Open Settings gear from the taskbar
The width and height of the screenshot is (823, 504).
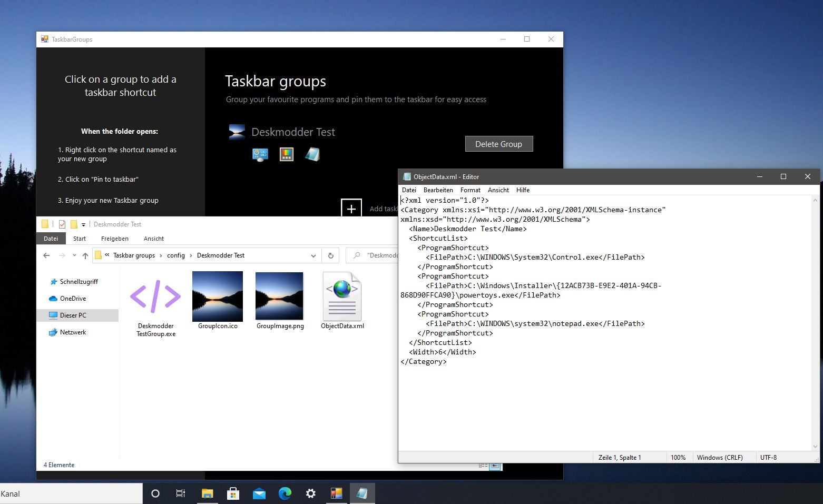311,493
